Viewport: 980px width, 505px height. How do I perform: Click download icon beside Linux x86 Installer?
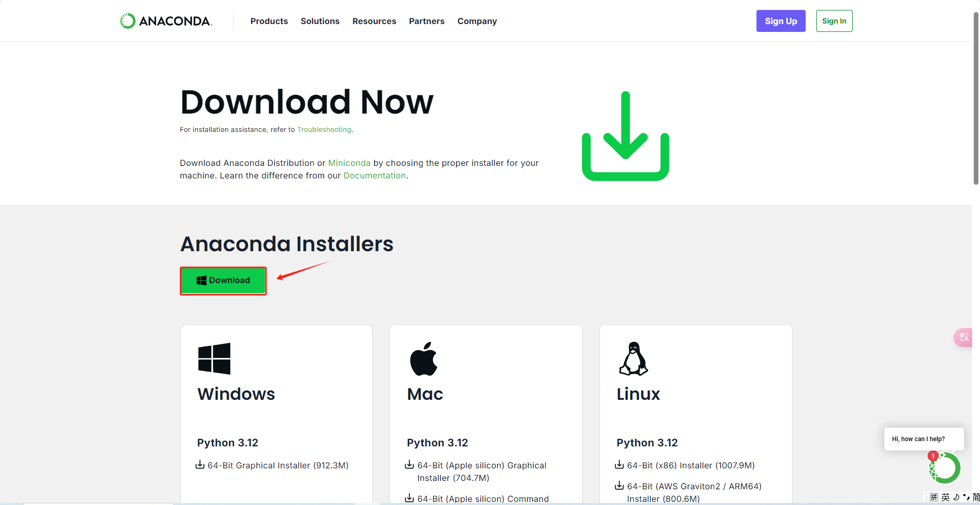(x=619, y=465)
